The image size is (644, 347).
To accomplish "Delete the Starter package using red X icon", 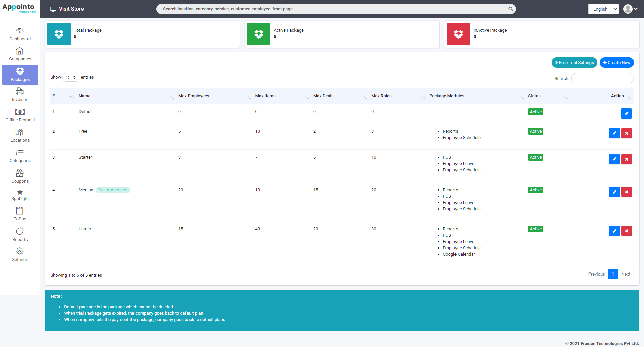I will (626, 159).
